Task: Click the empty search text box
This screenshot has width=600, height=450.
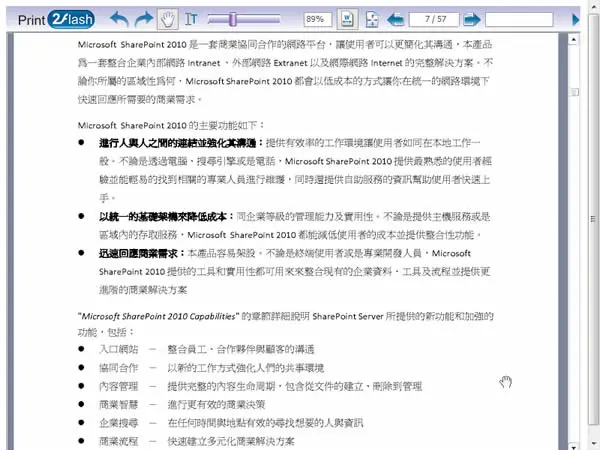Action: (519, 19)
